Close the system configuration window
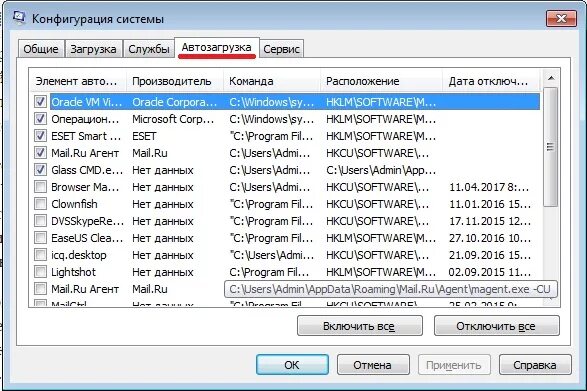587x391 pixels. tap(560, 18)
